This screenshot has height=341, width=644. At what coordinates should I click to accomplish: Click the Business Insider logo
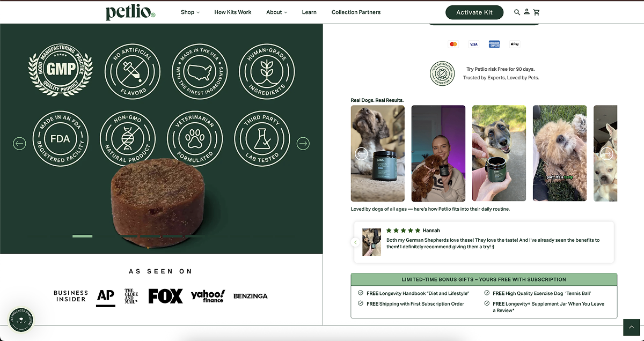point(71,296)
